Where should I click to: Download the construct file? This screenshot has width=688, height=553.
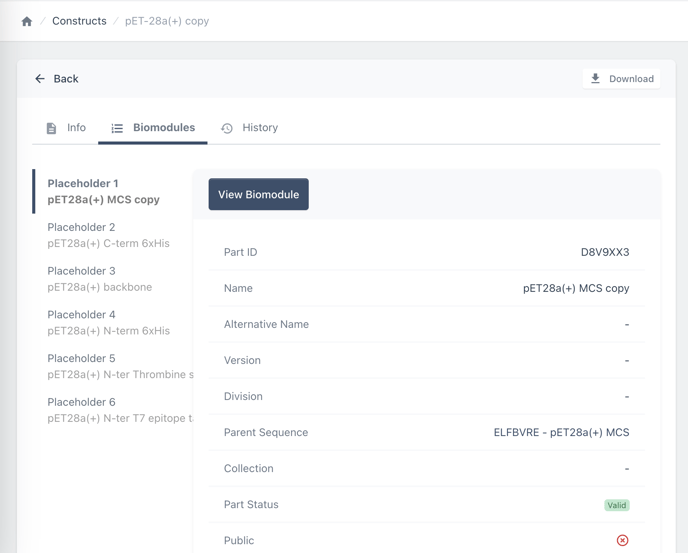(621, 79)
